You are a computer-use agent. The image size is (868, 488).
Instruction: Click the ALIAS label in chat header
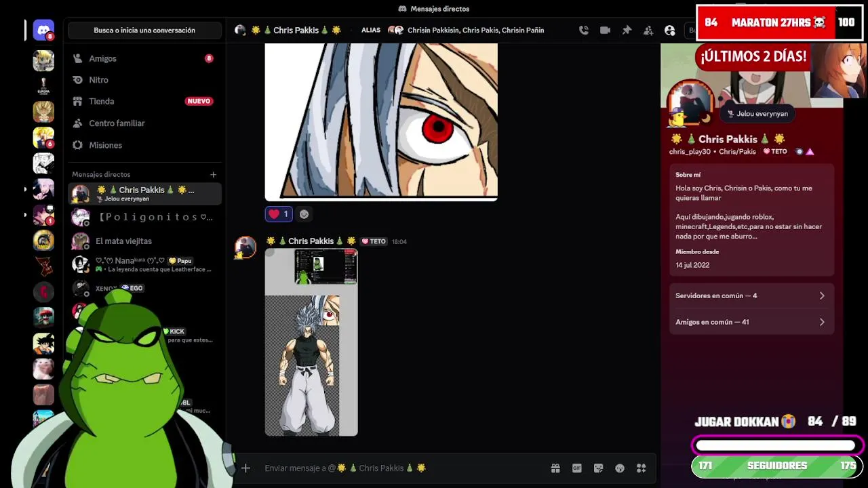pyautogui.click(x=371, y=30)
